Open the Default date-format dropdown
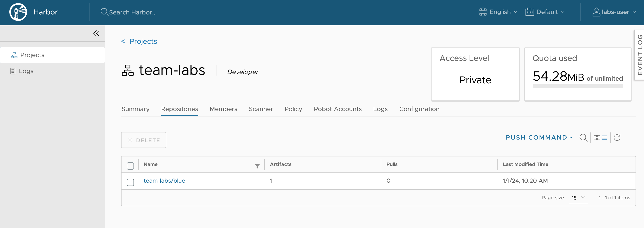The image size is (644, 228). click(545, 12)
